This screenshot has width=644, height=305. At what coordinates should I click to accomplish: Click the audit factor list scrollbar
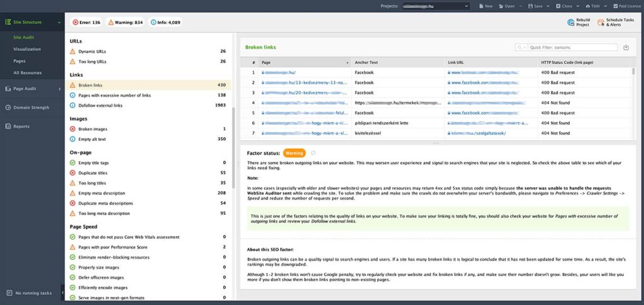(233, 147)
